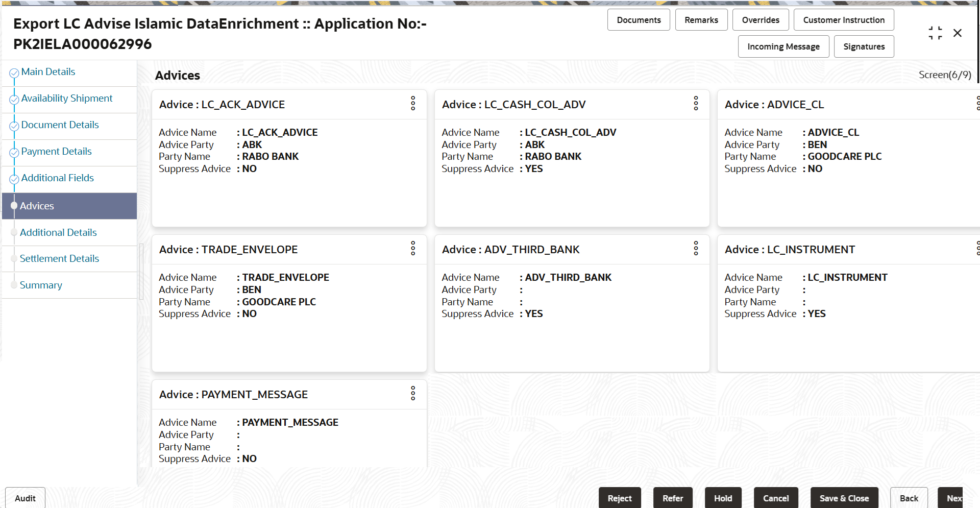Viewport: 980px width, 508px height.
Task: Close the Data Enrichment window
Action: click(x=958, y=33)
